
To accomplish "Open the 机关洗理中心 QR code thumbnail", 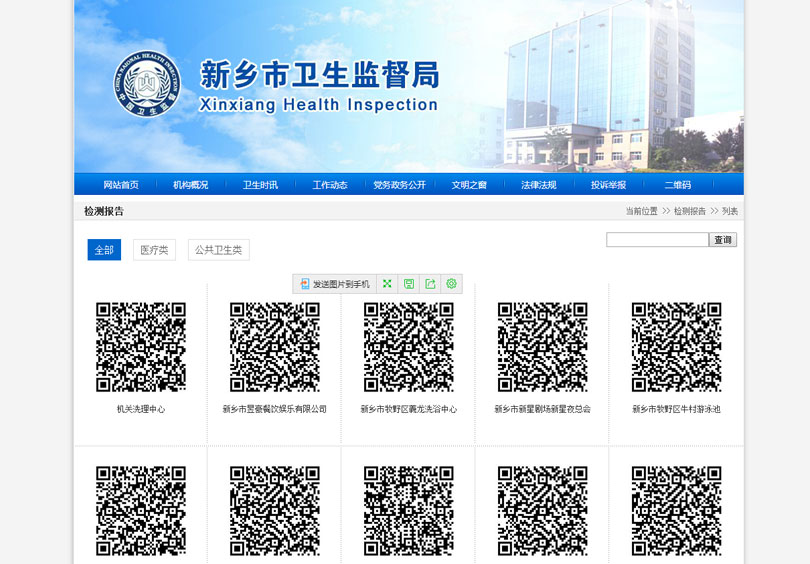I will tap(140, 347).
